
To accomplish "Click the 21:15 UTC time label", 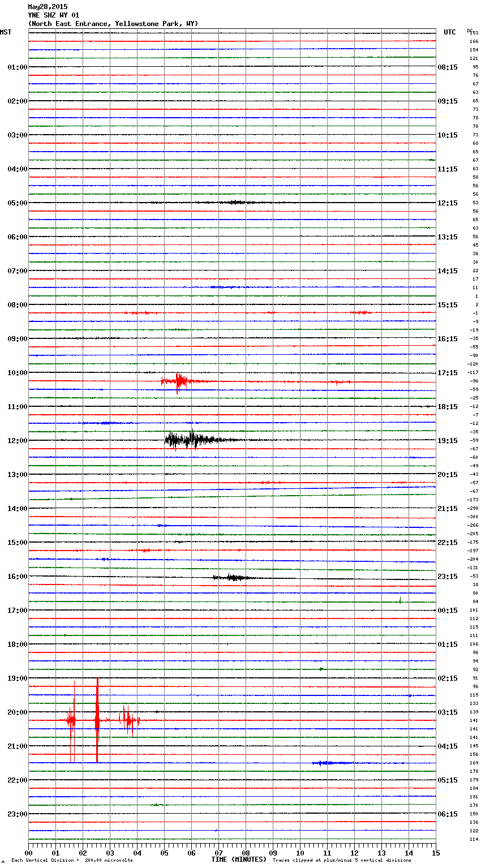I will [x=448, y=509].
